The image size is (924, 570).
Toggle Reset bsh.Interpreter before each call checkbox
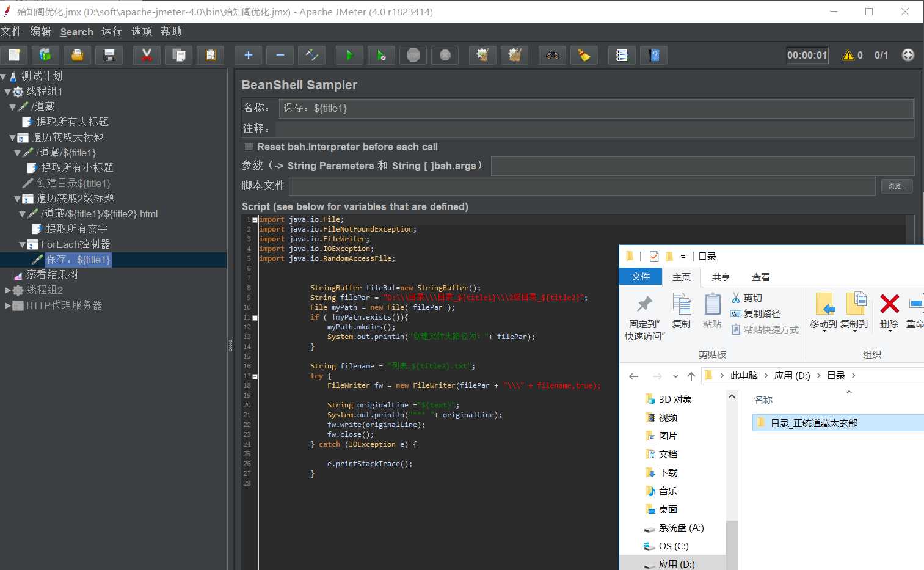click(x=249, y=147)
